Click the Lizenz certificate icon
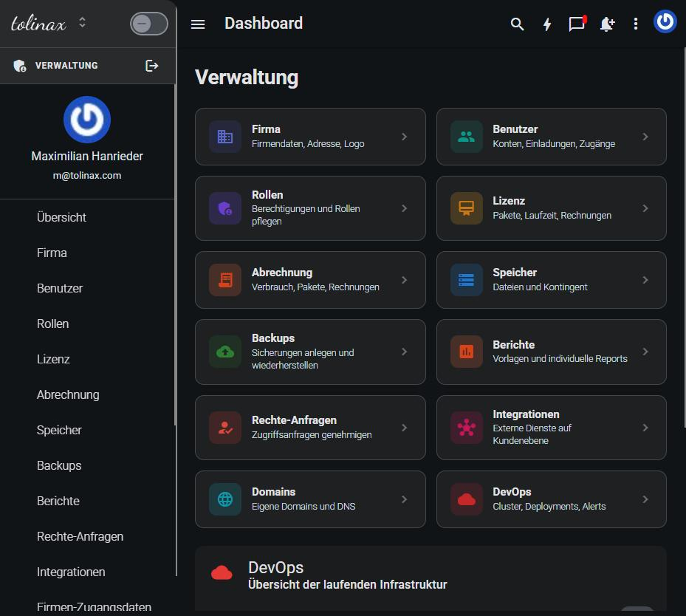 click(467, 208)
